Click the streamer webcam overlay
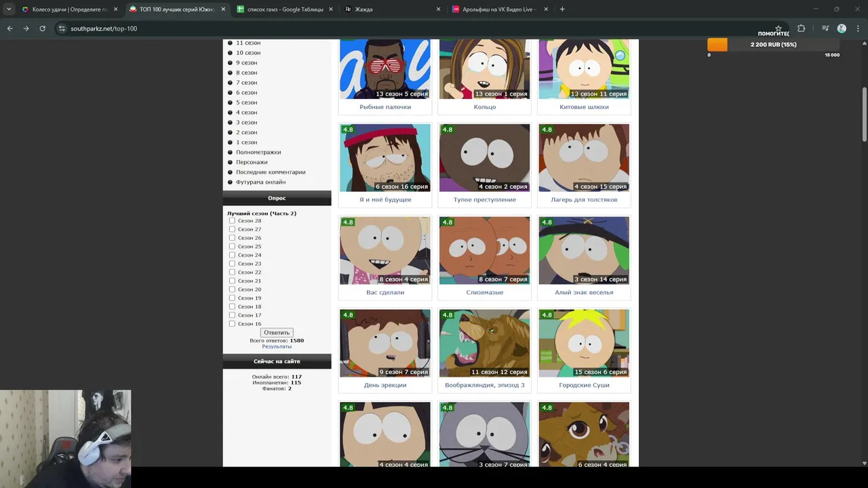This screenshot has width=868, height=488. [x=66, y=439]
